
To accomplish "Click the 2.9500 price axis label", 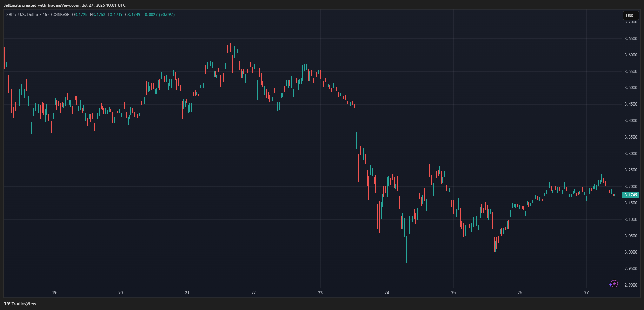I will (631, 269).
